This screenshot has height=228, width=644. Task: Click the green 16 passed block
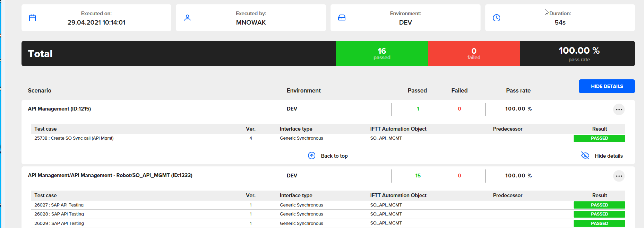[381, 54]
